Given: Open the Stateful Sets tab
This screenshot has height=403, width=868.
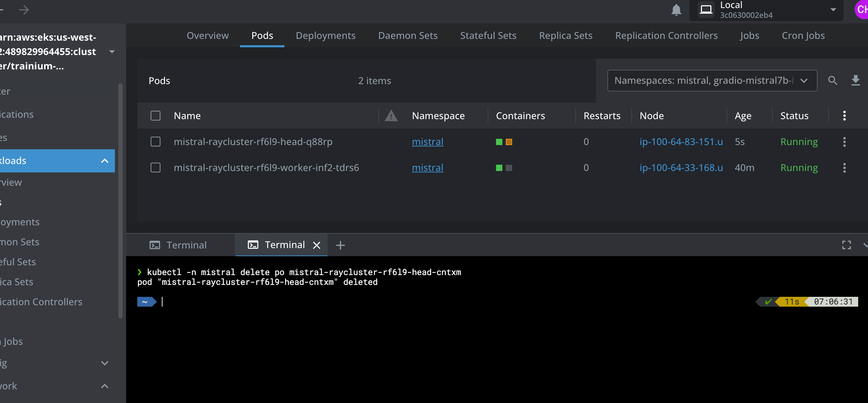Looking at the screenshot, I should click(x=488, y=35).
